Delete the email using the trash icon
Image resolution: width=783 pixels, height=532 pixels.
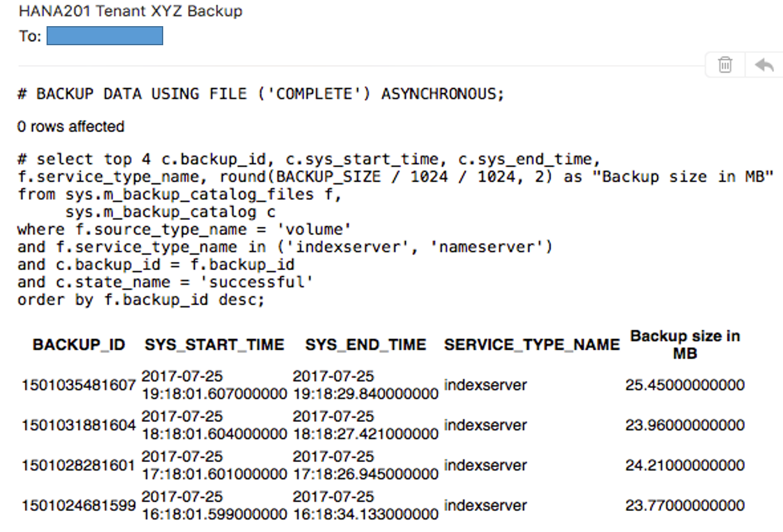click(x=724, y=64)
